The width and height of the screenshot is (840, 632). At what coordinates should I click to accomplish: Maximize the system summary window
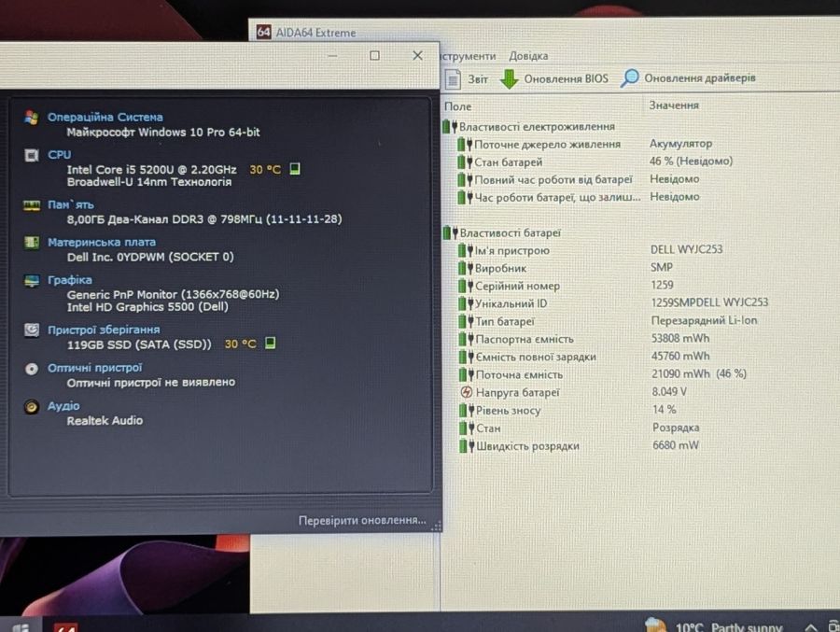point(374,55)
